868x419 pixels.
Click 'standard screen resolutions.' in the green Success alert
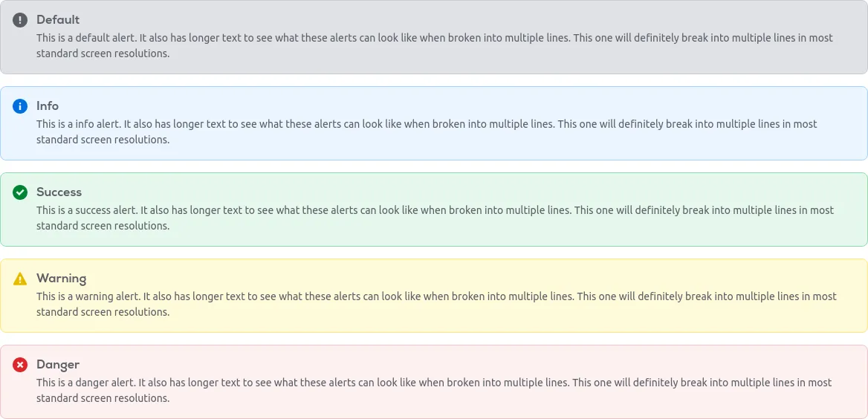[103, 227]
